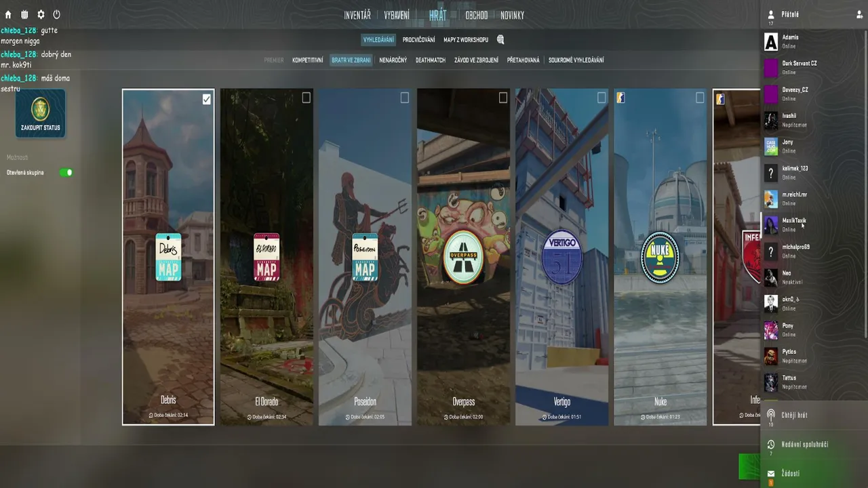Click Daveezy_CZ's purple avatar
The height and width of the screenshot is (488, 868).
(x=771, y=94)
